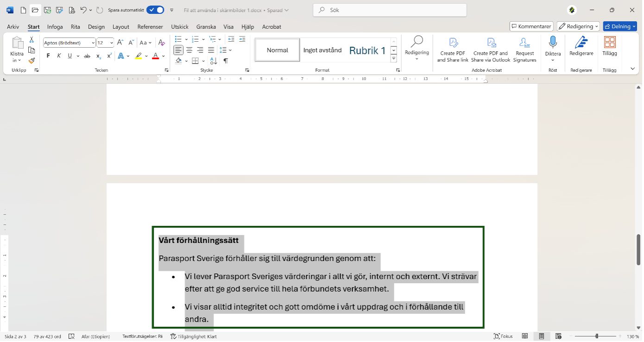Click the Sök search box
Viewport: 644px width, 342px height.
coord(390,10)
